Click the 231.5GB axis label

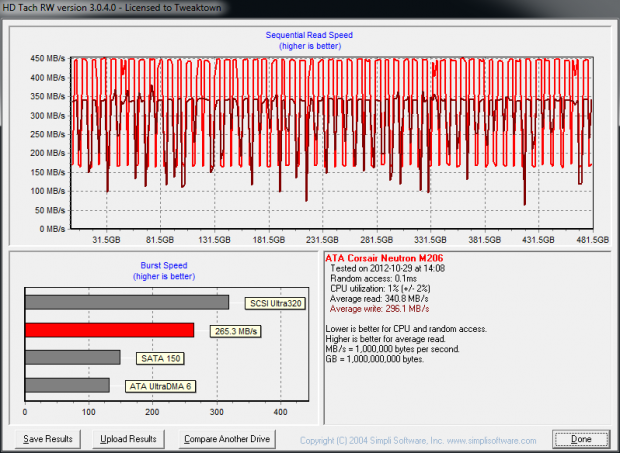[x=322, y=240]
